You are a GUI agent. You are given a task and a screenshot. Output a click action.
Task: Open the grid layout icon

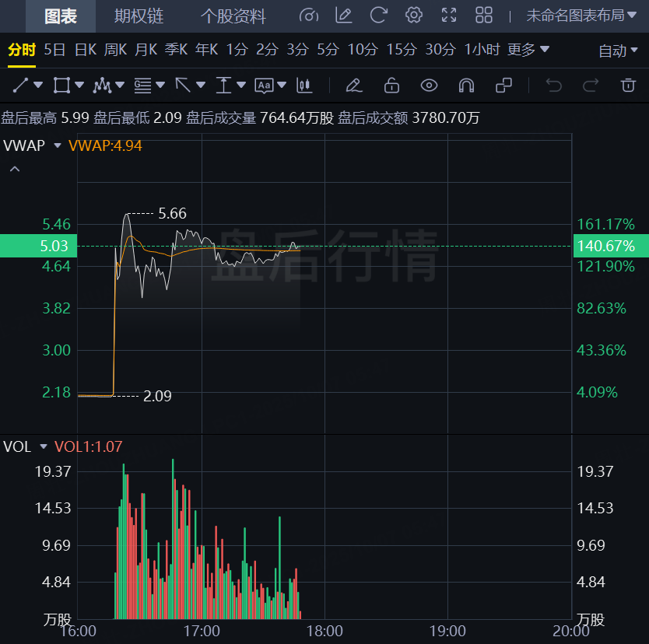484,15
